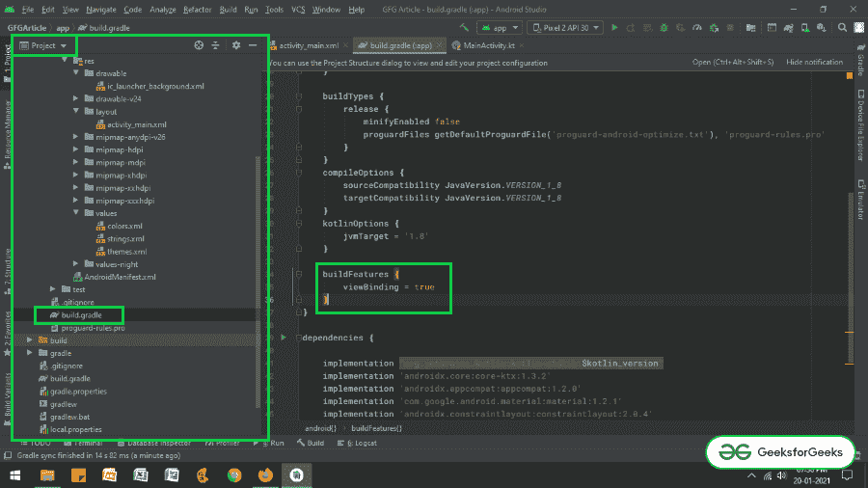Open Windows Start menu

click(x=14, y=475)
